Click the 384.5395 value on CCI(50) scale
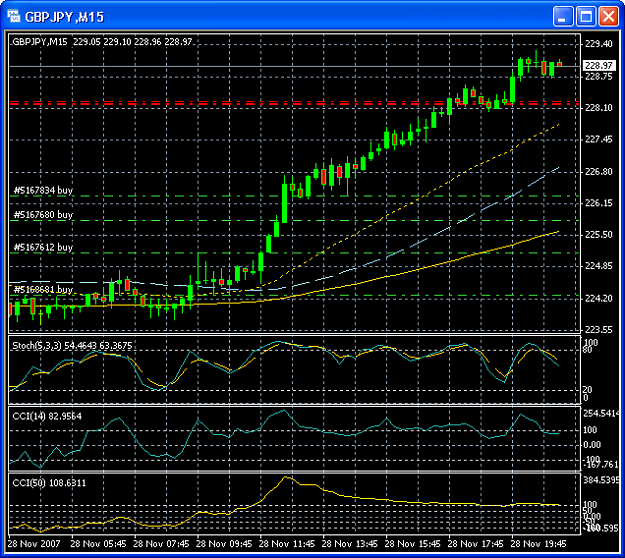The image size is (625, 558). tap(602, 480)
